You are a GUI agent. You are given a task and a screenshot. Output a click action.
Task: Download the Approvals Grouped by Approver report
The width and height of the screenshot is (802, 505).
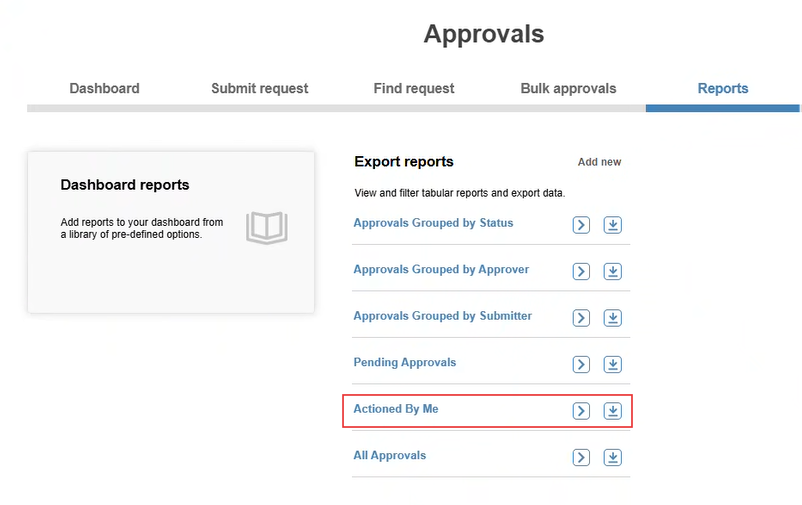(x=612, y=271)
